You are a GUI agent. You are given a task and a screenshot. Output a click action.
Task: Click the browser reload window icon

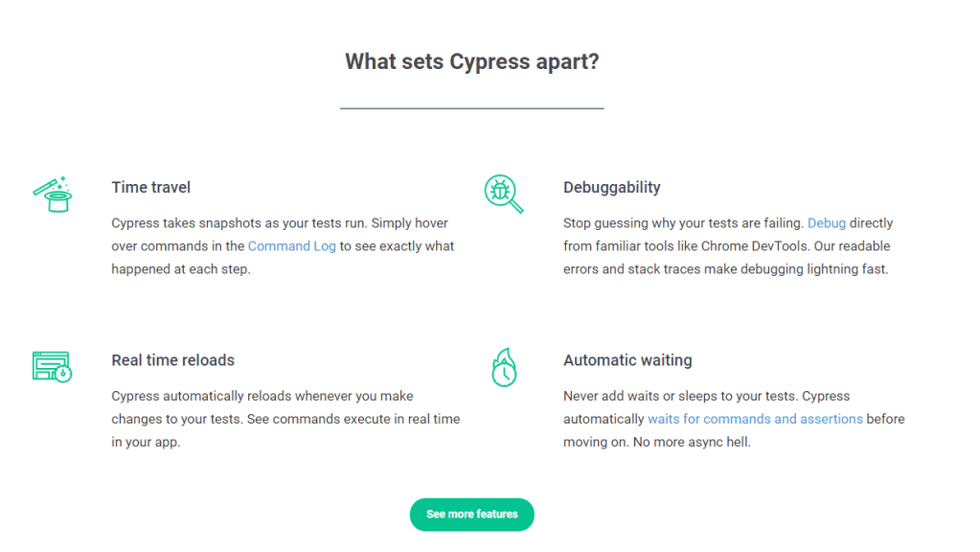pos(52,366)
